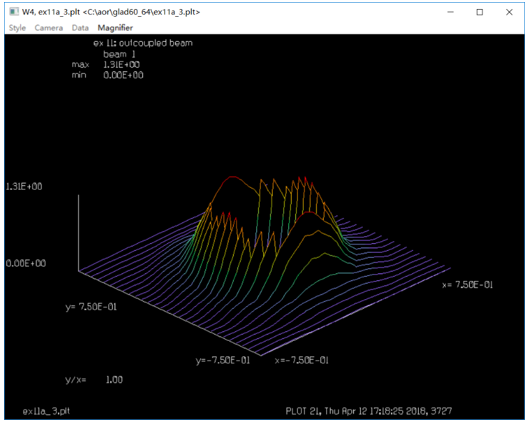The width and height of the screenshot is (528, 424).
Task: Click the red peak of the beam plot
Action: tap(232, 177)
